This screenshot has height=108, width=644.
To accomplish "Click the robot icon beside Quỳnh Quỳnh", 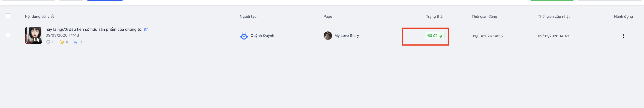I will (244, 36).
